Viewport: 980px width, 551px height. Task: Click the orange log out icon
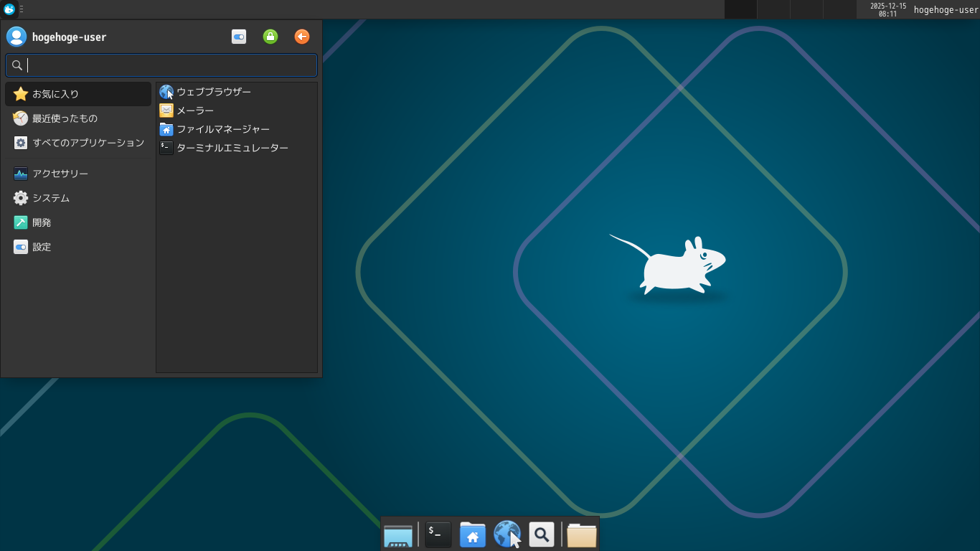tap(302, 37)
